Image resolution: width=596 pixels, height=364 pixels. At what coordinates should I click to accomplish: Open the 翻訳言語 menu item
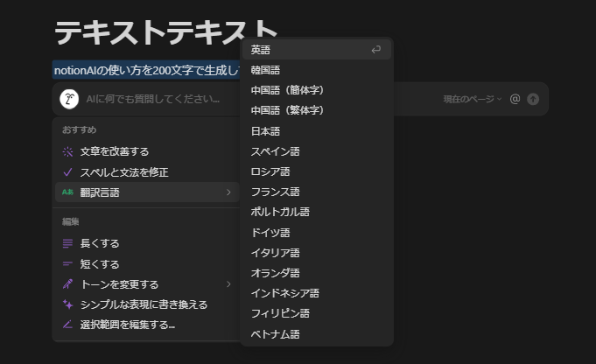tap(147, 192)
